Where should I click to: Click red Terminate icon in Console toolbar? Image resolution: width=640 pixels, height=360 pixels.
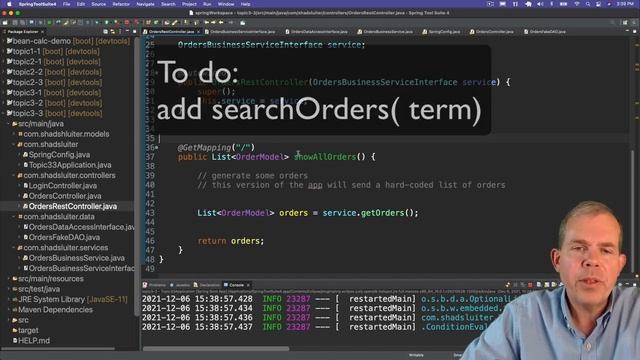click(x=530, y=285)
